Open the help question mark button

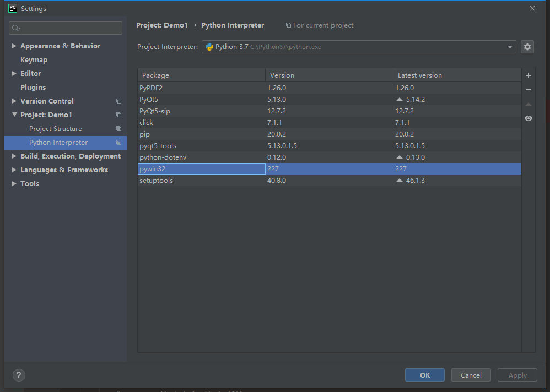(19, 375)
